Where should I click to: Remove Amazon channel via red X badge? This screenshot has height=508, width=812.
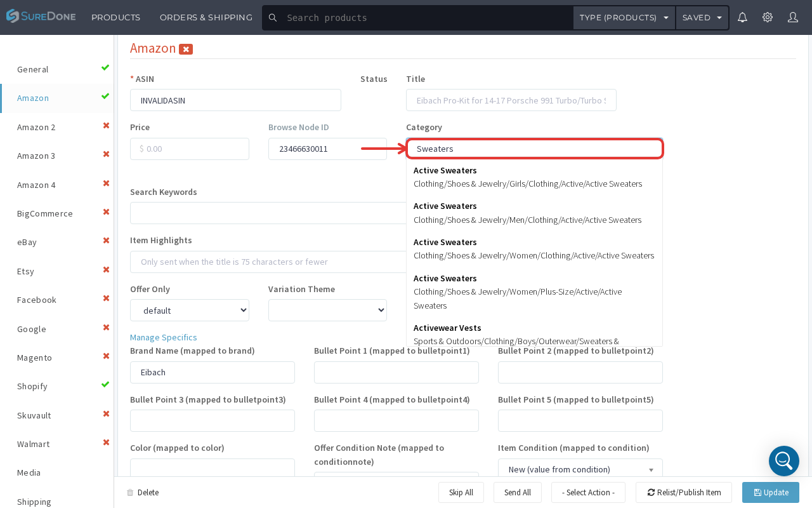(186, 49)
